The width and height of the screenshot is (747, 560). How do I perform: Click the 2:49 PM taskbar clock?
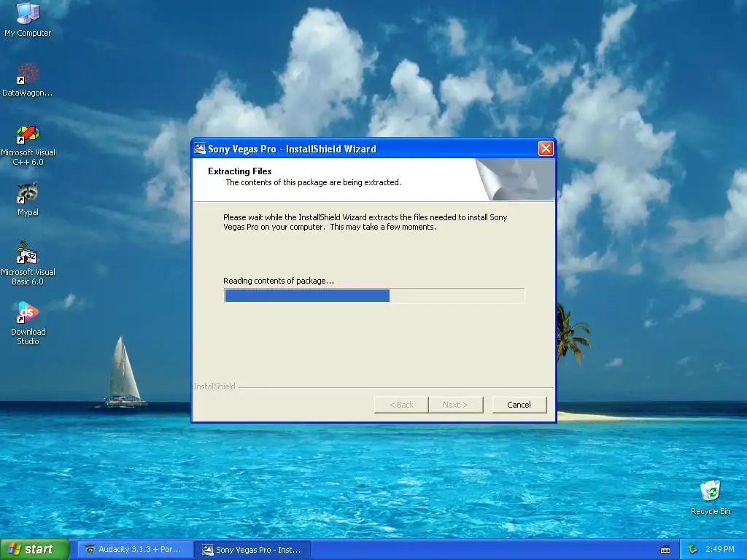pyautogui.click(x=719, y=549)
